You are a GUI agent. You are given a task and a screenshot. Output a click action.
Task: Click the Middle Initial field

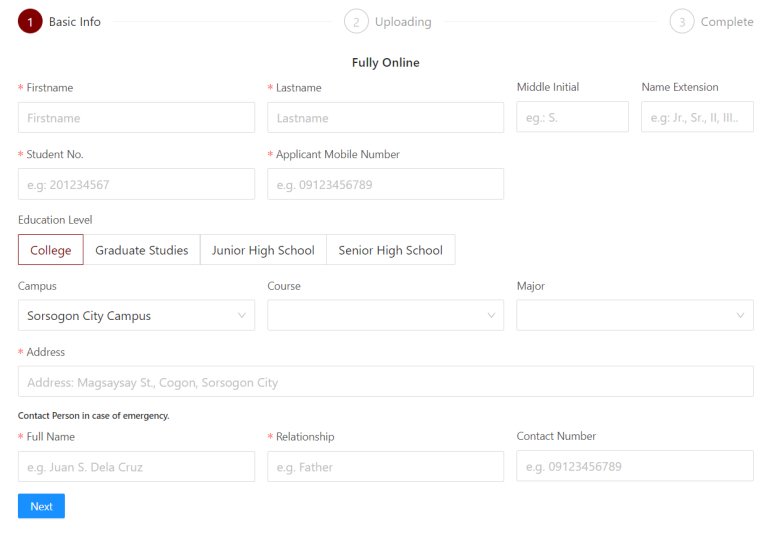click(x=572, y=118)
